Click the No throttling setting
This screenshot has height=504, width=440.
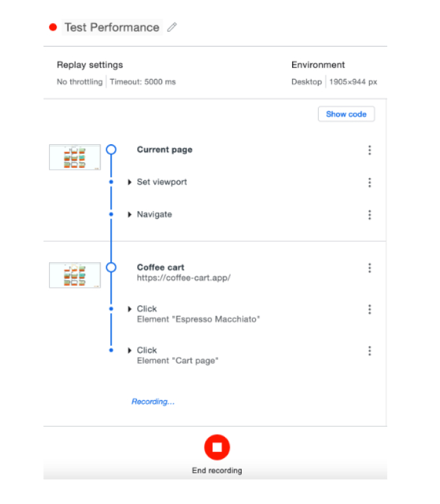pyautogui.click(x=79, y=82)
